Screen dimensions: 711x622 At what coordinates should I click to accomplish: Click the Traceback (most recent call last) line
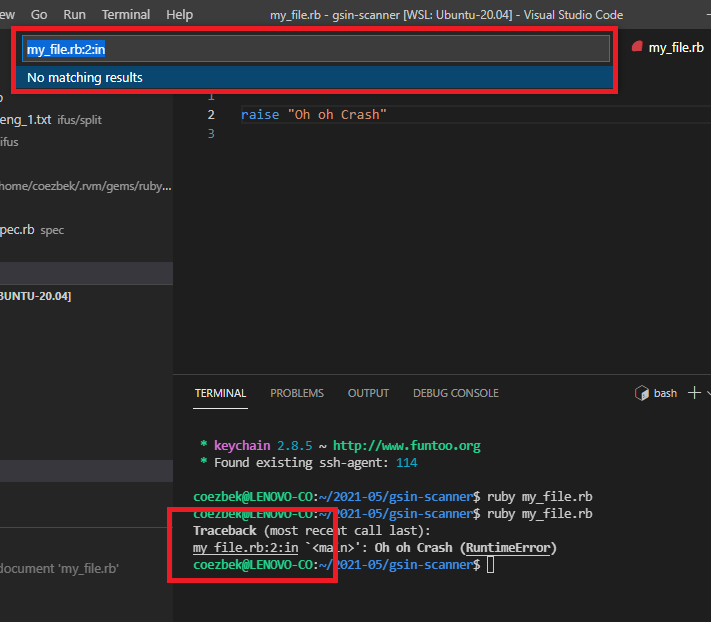[x=312, y=530]
